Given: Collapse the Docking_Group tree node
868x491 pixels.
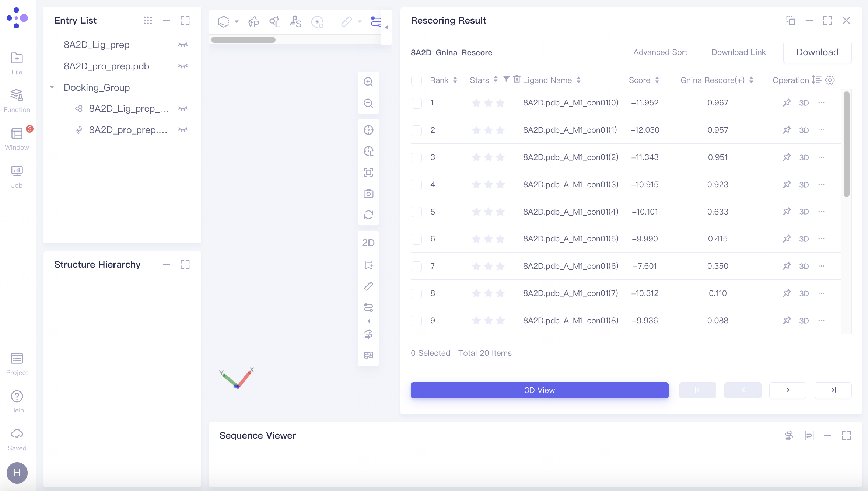Looking at the screenshot, I should click(52, 87).
